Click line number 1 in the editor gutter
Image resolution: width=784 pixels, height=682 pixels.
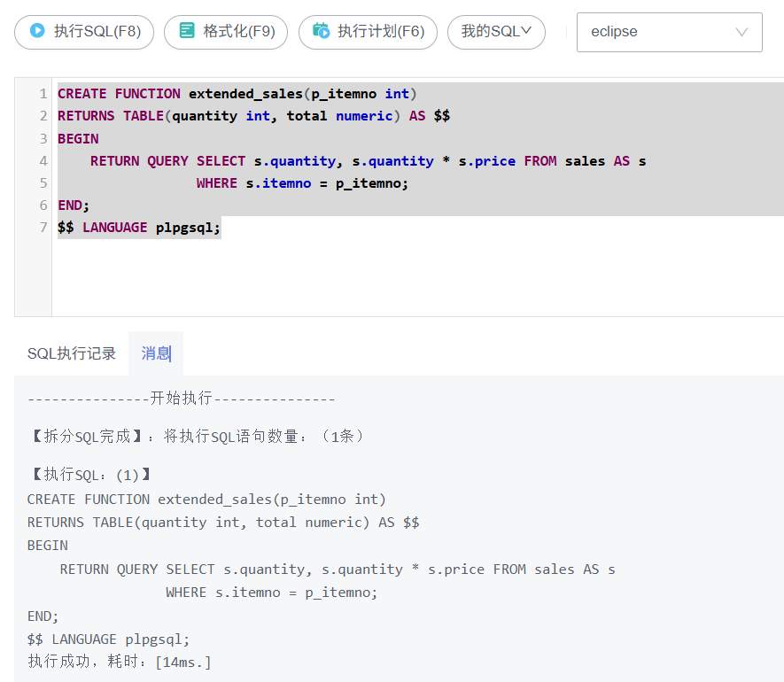coord(43,94)
